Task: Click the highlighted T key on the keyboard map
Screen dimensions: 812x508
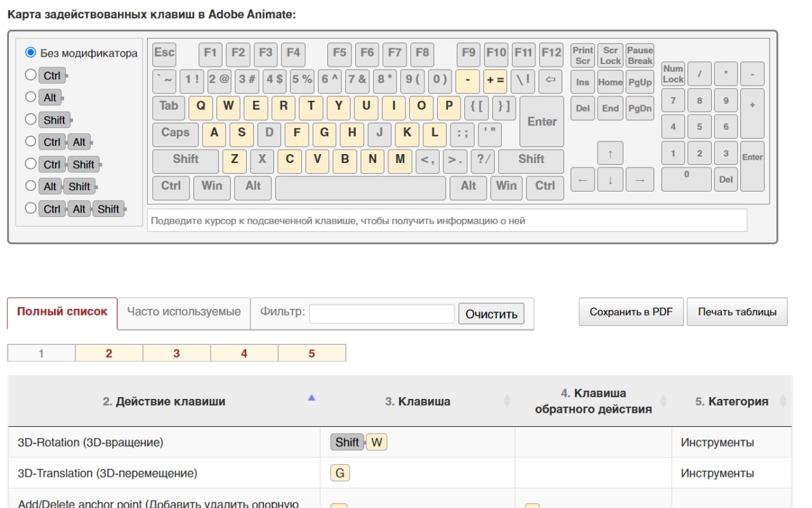Action: click(x=311, y=107)
